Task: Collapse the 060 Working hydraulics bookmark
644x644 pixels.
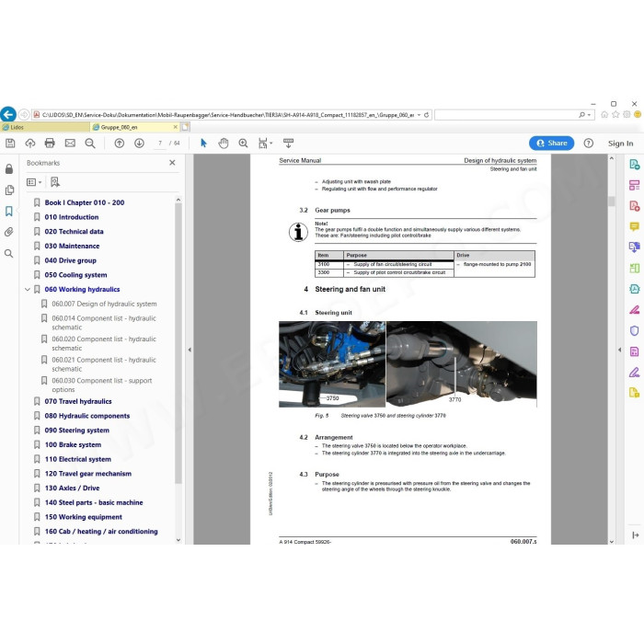Action: (28, 290)
